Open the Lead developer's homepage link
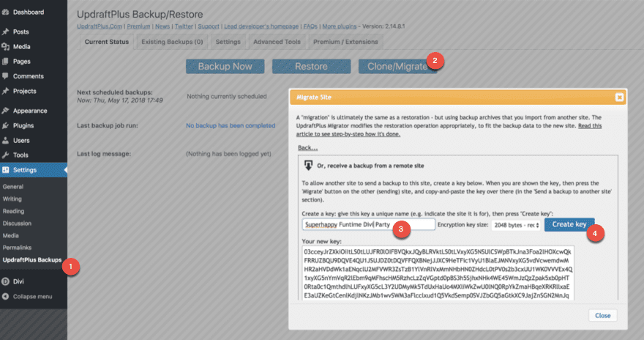The height and width of the screenshot is (340, 644). tap(261, 26)
